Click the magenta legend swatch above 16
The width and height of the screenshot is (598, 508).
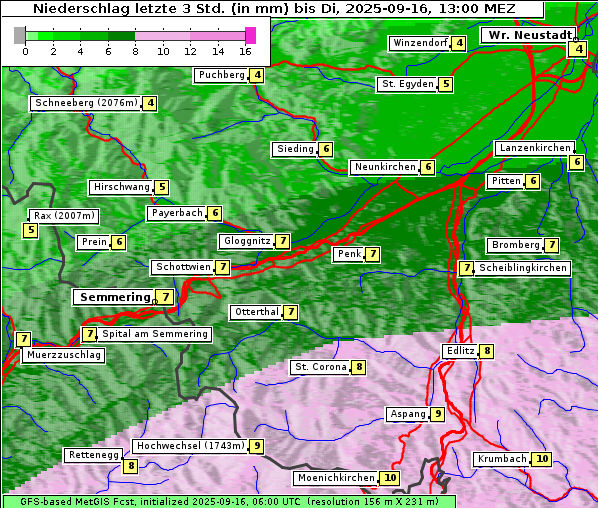click(x=251, y=35)
